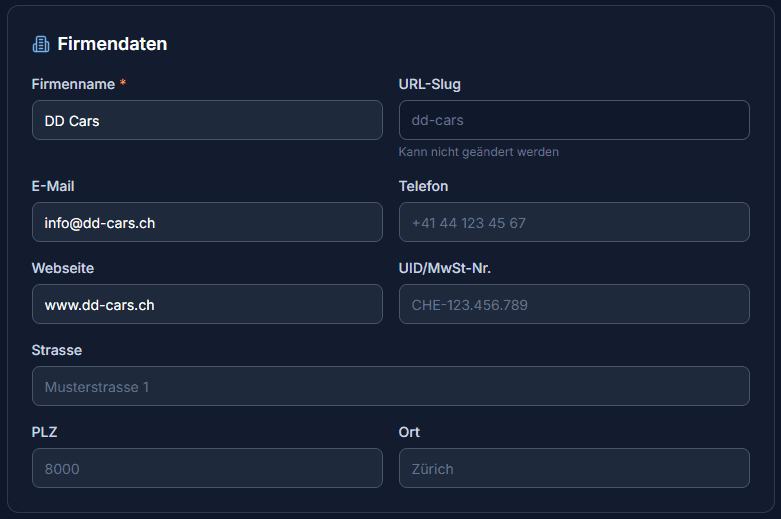Click the URL-Slug label text
This screenshot has width=781, height=519.
point(430,84)
